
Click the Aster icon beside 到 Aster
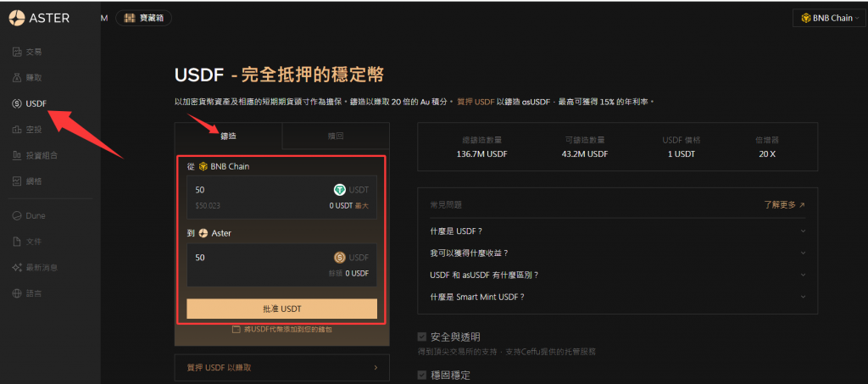click(x=203, y=233)
